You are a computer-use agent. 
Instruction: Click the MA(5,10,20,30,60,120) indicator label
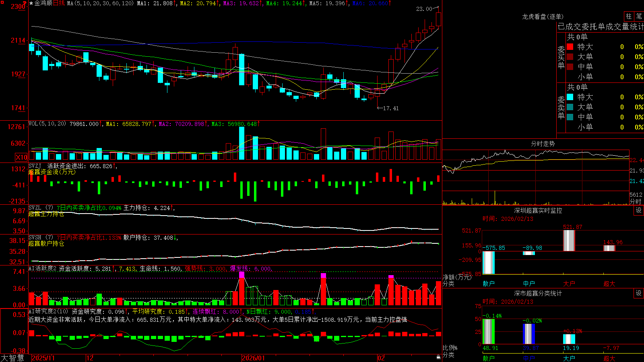pos(100,3)
